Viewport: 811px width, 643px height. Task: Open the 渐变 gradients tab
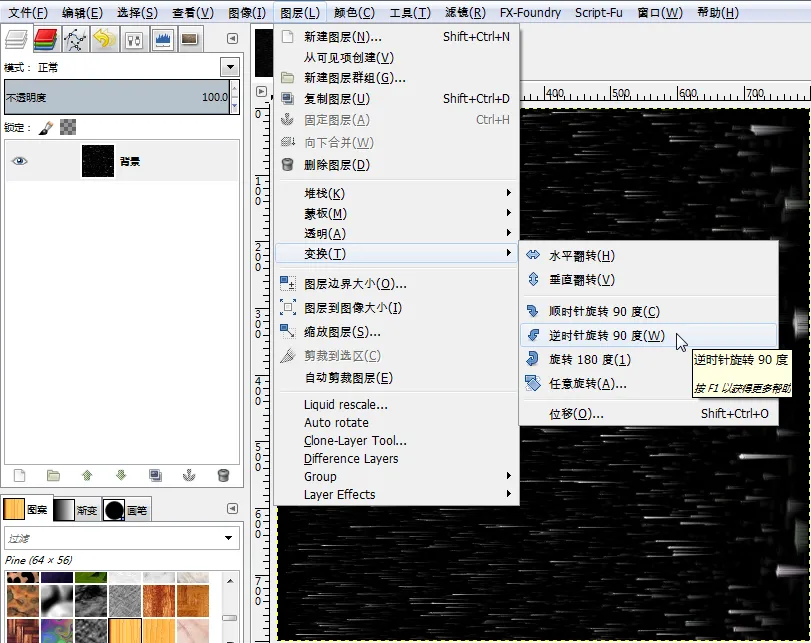[x=76, y=510]
